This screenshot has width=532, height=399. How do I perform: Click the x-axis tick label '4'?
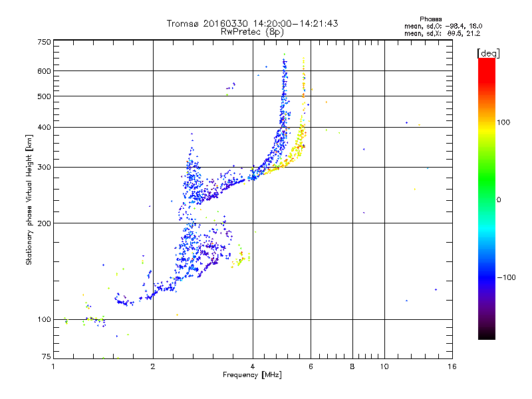(253, 366)
